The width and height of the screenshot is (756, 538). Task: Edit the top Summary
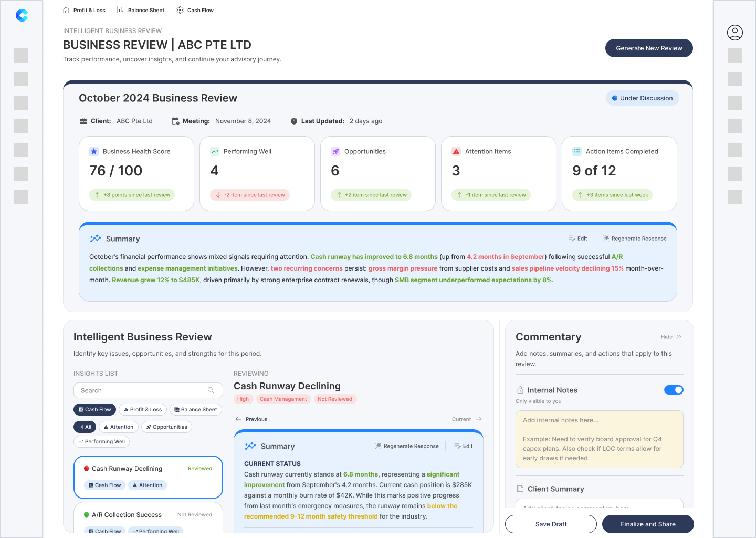pos(578,239)
